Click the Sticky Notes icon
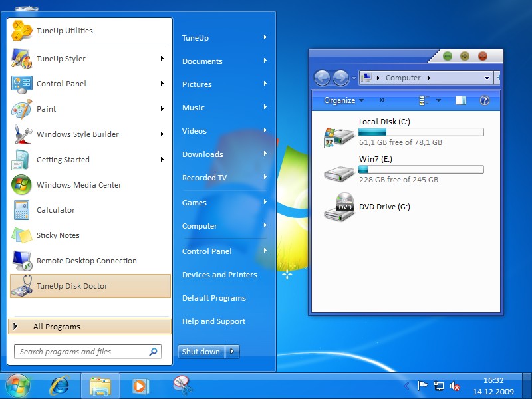This screenshot has height=399, width=532. click(21, 235)
